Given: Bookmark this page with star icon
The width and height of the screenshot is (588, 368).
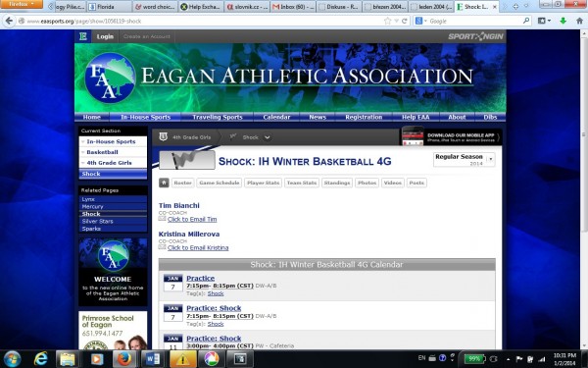Looking at the screenshot, I should coord(388,21).
